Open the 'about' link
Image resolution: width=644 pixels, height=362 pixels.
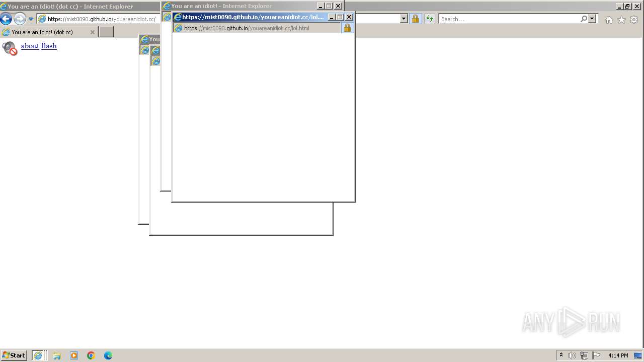[x=30, y=46]
